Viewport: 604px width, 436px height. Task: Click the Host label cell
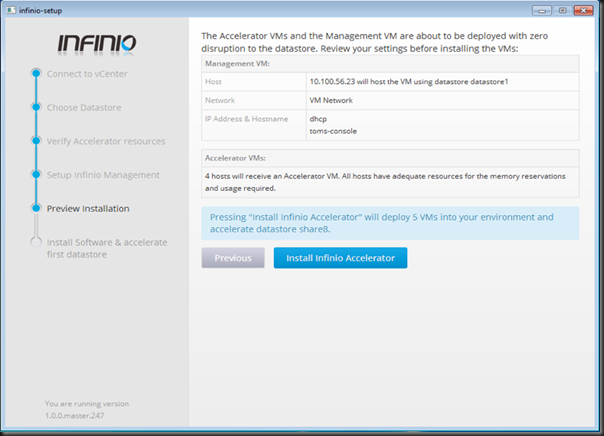pyautogui.click(x=254, y=82)
